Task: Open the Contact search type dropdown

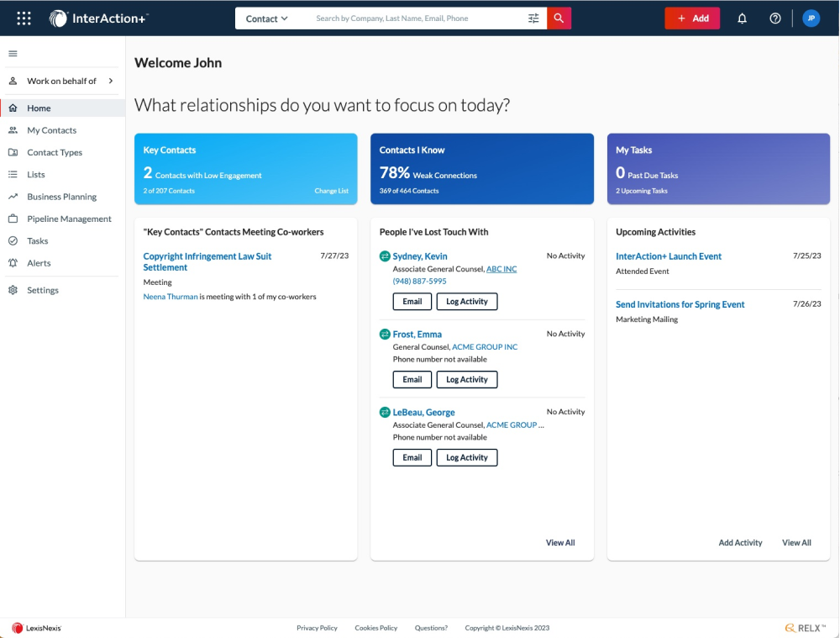Action: click(267, 18)
